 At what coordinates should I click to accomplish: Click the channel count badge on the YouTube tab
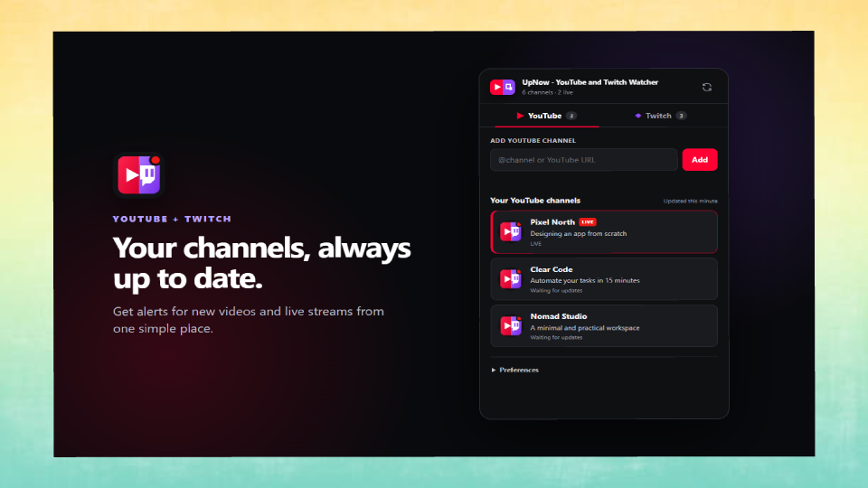571,116
